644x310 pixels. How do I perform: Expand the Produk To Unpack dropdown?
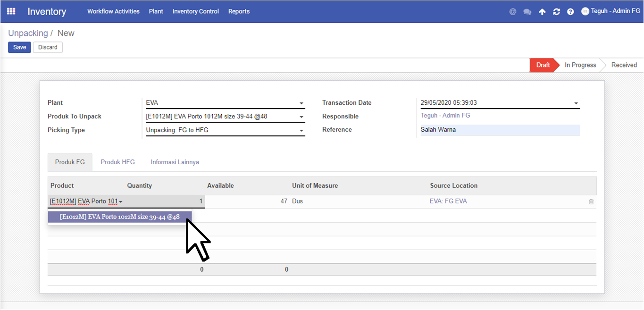click(x=301, y=117)
